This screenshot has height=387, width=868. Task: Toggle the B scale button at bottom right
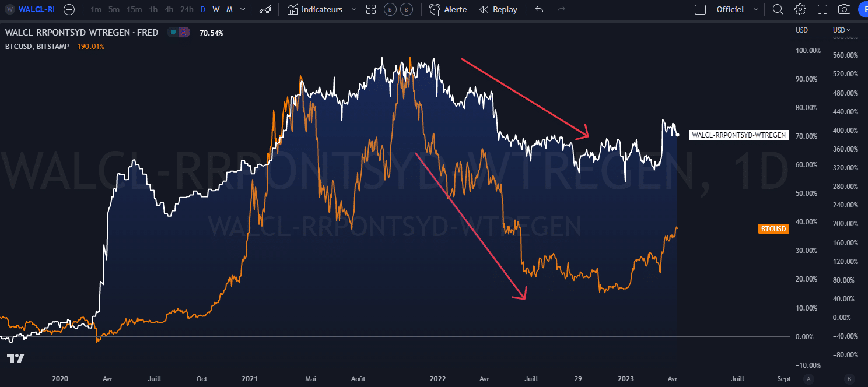pyautogui.click(x=849, y=378)
